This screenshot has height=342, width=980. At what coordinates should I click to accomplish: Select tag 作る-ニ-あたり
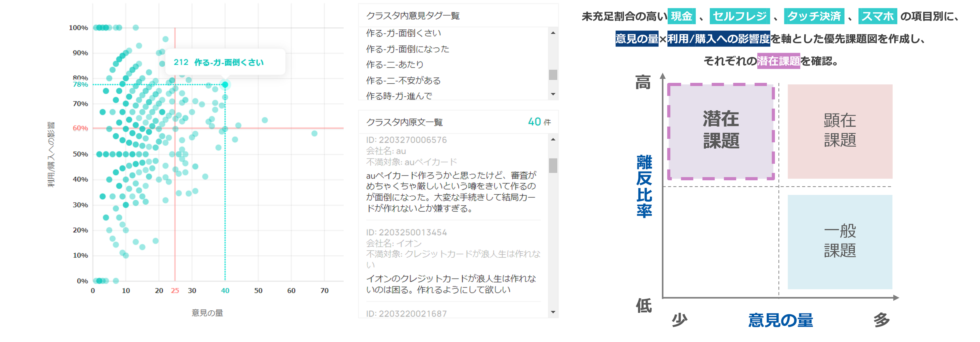pos(395,65)
